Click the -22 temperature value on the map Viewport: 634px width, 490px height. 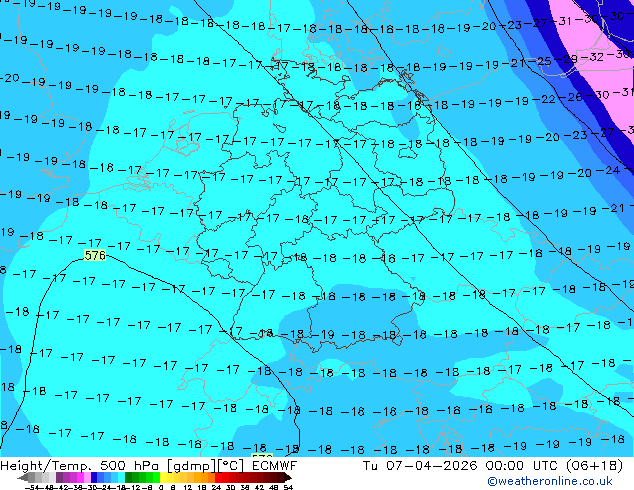pos(545,99)
